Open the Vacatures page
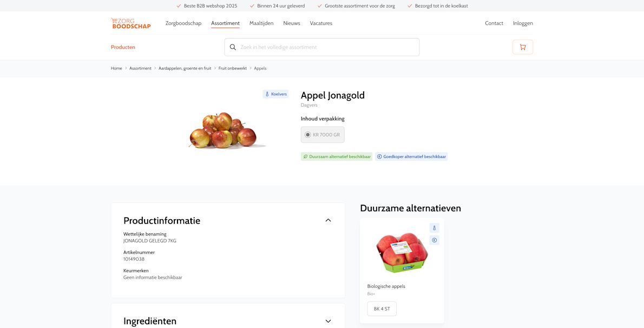 tap(321, 23)
